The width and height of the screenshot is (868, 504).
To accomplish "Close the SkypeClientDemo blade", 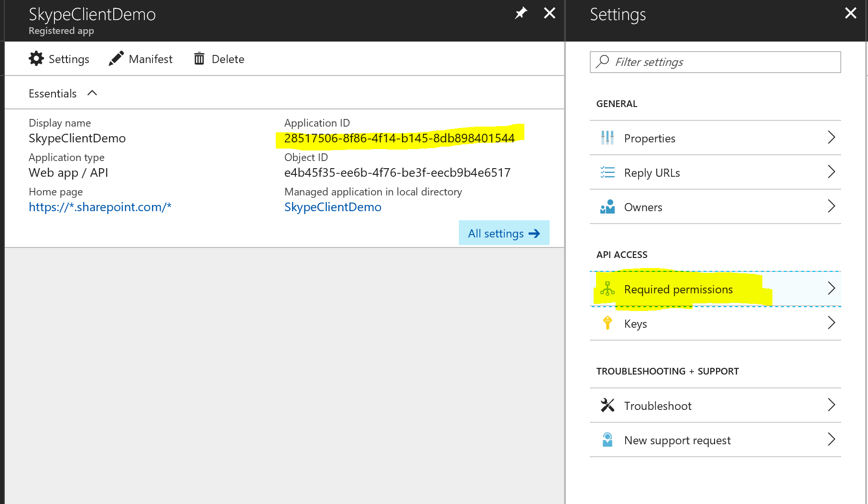I will pos(550,13).
